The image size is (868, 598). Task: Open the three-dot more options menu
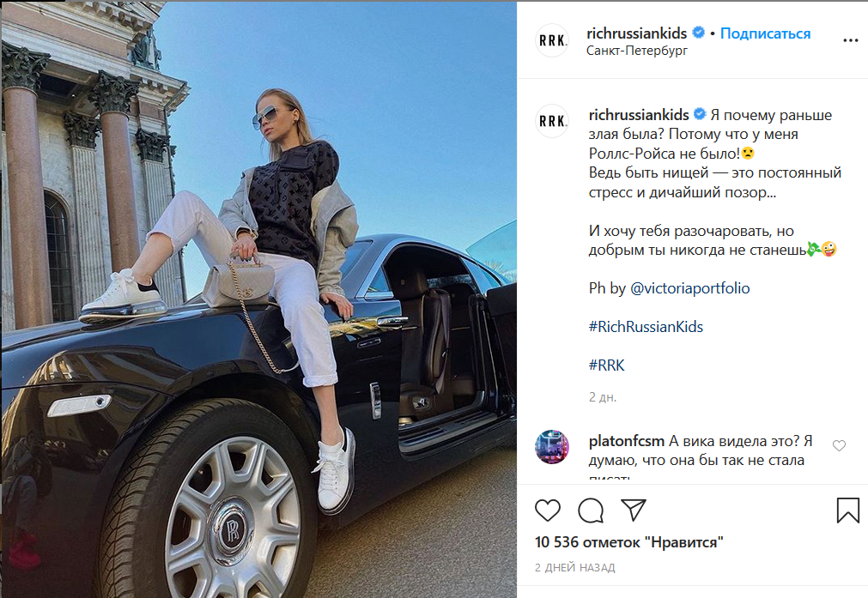click(850, 40)
